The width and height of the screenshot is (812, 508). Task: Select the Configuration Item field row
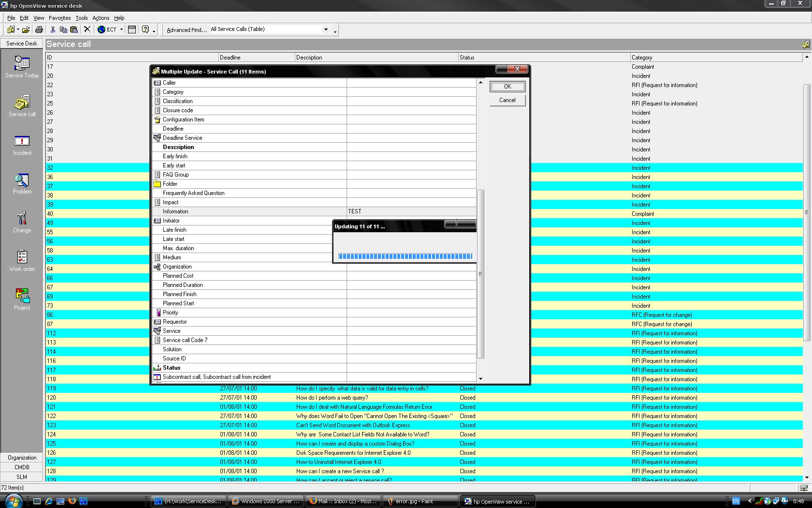click(x=314, y=120)
